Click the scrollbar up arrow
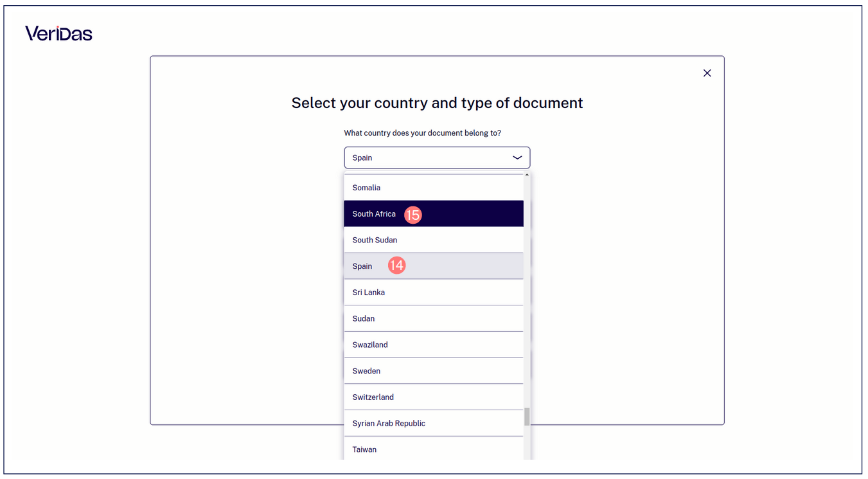 (x=527, y=175)
